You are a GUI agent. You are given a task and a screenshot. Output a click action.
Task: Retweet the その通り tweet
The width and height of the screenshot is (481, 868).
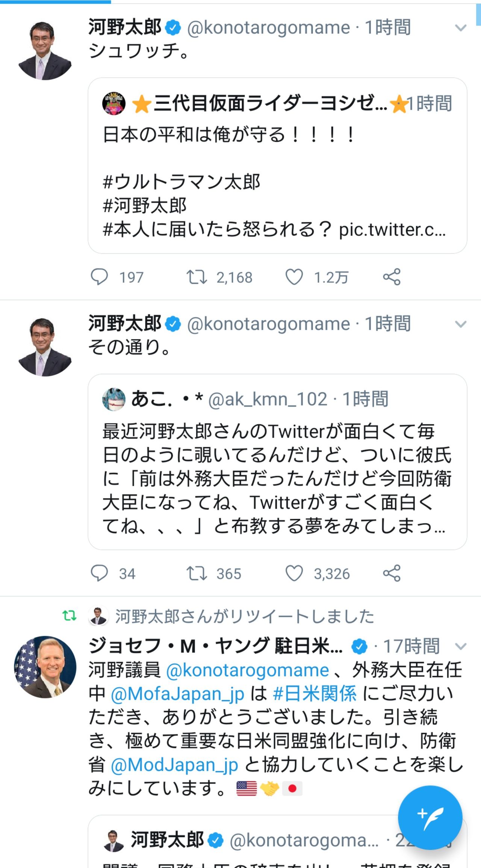coord(197,573)
